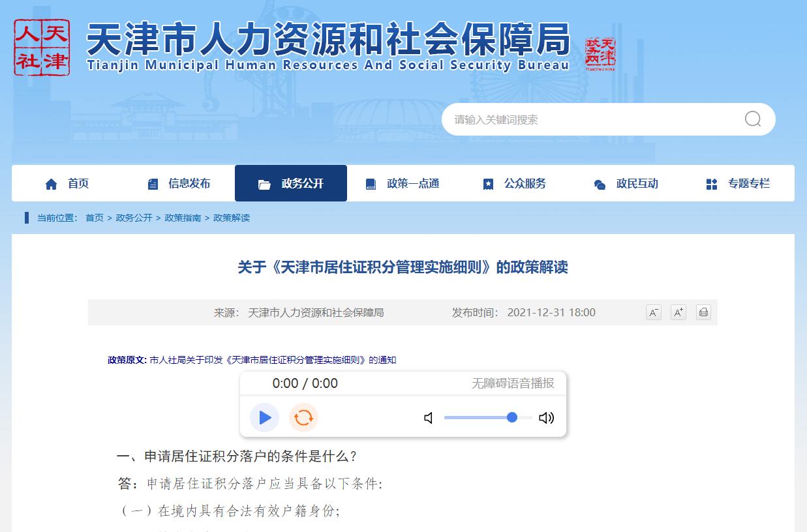Click the red Tianjin China emblem

pos(600,53)
